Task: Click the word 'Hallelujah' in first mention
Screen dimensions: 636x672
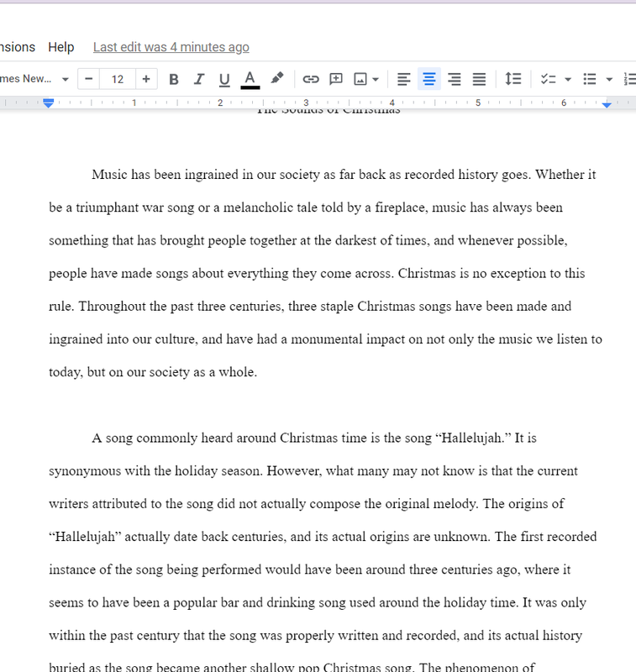Action: click(x=472, y=438)
